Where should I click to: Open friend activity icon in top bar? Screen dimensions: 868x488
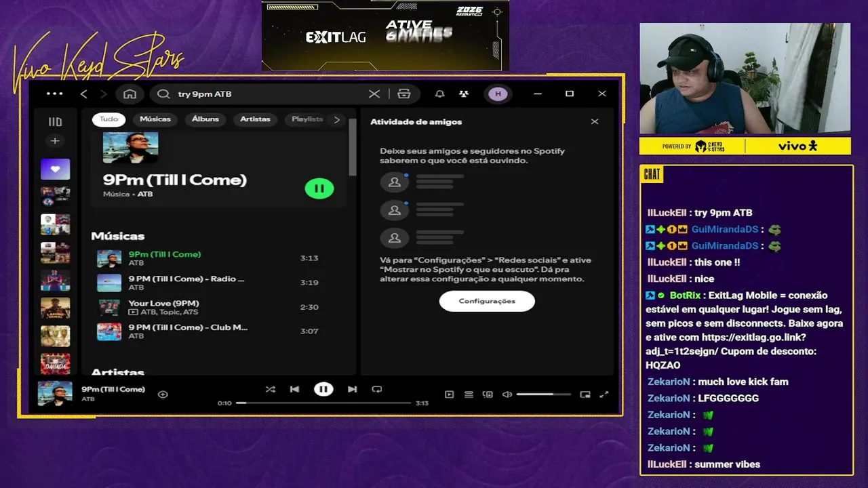click(x=463, y=94)
